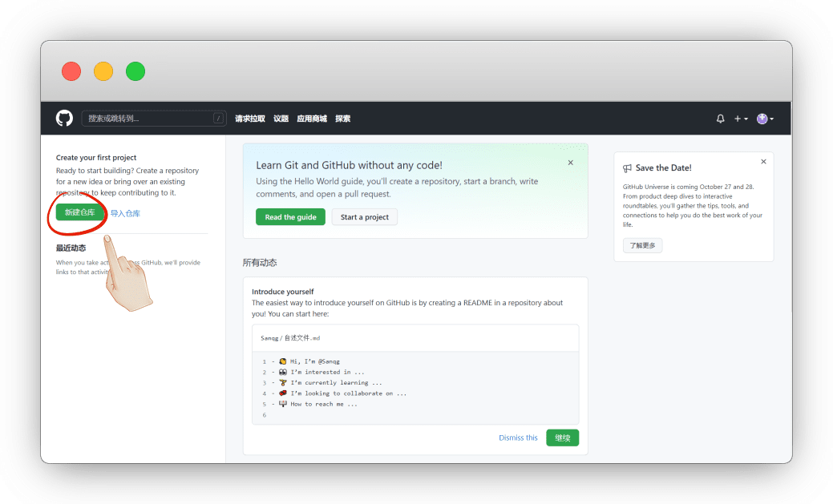This screenshot has width=833, height=504.
Task: Click the slash shortcut key icon in the search box
Action: (x=218, y=119)
